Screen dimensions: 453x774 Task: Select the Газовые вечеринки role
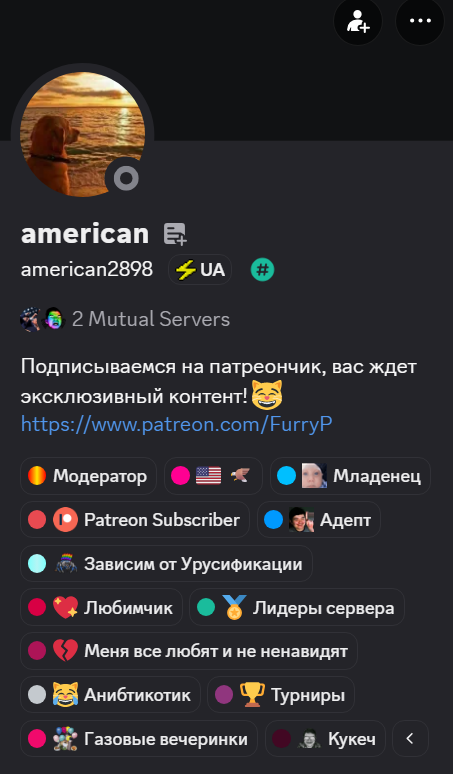[139, 738]
